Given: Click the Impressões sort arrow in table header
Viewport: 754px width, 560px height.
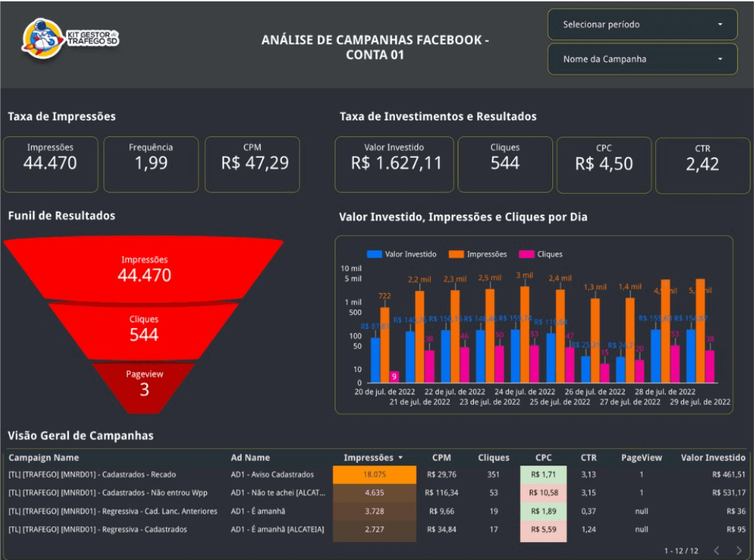Looking at the screenshot, I should click(x=400, y=458).
